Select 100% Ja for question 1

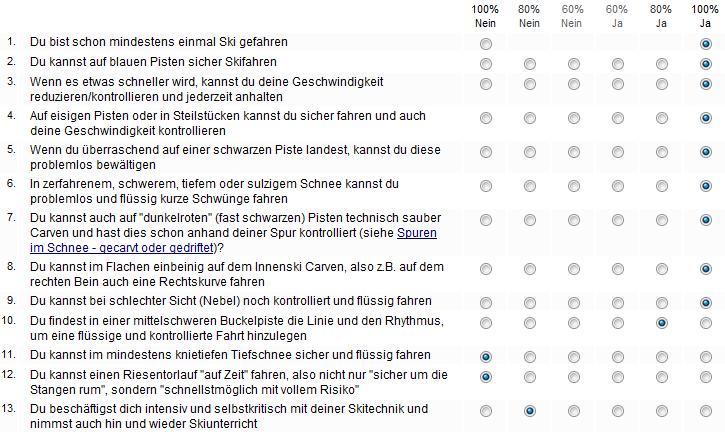click(705, 44)
